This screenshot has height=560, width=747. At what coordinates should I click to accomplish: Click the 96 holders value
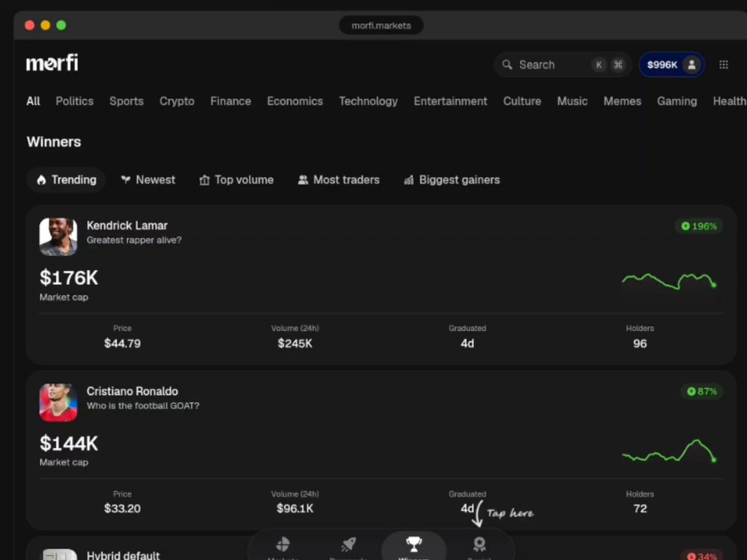coord(640,343)
